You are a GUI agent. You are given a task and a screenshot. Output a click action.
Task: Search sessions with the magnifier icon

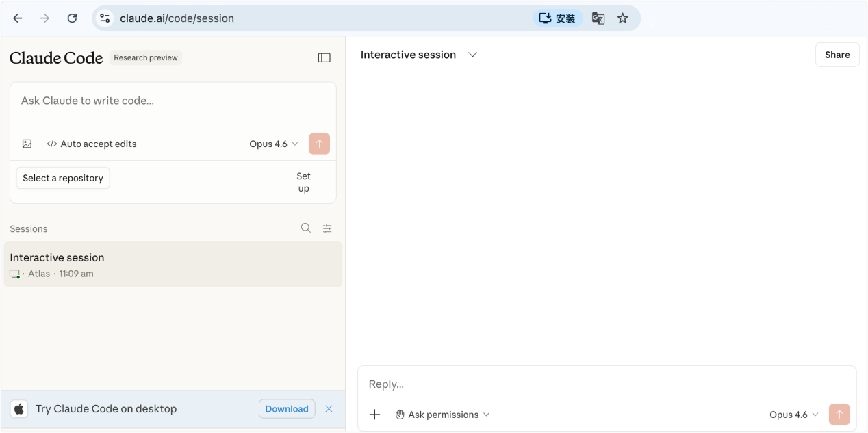[x=306, y=228]
